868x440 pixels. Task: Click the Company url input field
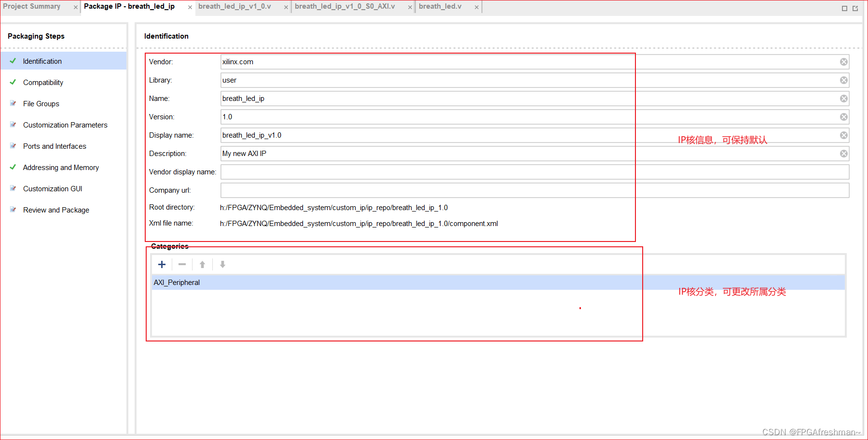(434, 190)
